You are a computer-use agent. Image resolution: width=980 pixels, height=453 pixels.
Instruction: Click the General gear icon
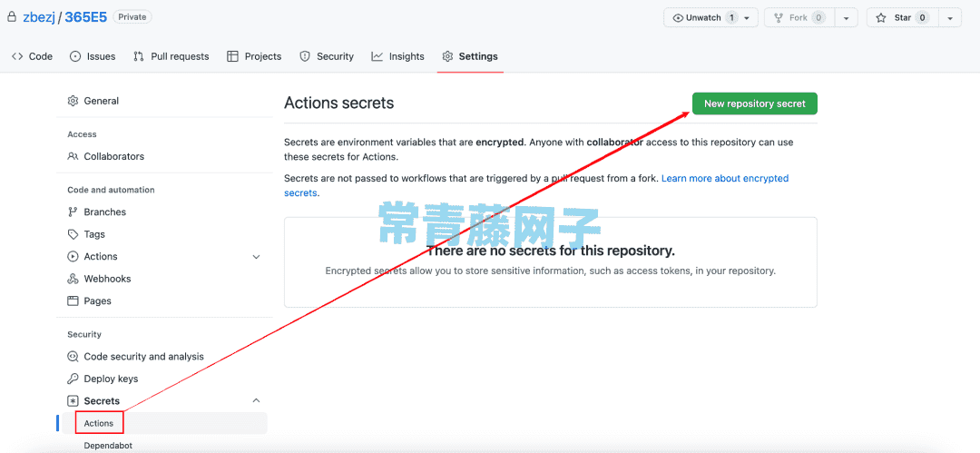click(x=73, y=101)
